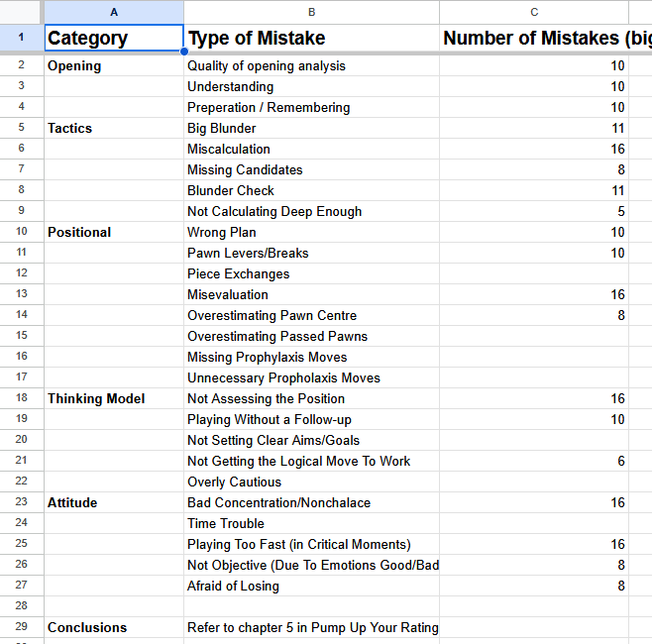The height and width of the screenshot is (644, 652).
Task: Select row 1 header number
Action: pyautogui.click(x=22, y=38)
